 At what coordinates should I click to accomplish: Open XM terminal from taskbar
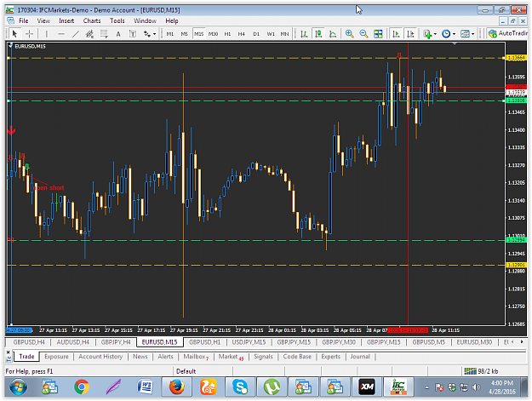tap(366, 387)
